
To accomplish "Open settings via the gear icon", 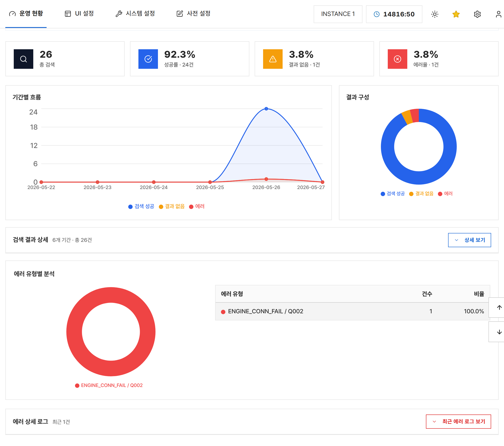I will pyautogui.click(x=477, y=14).
